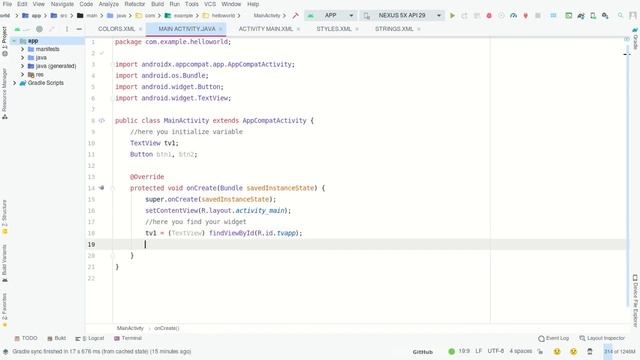Toggle the Build Variants side panel
640x360 pixels.
pos(4,263)
